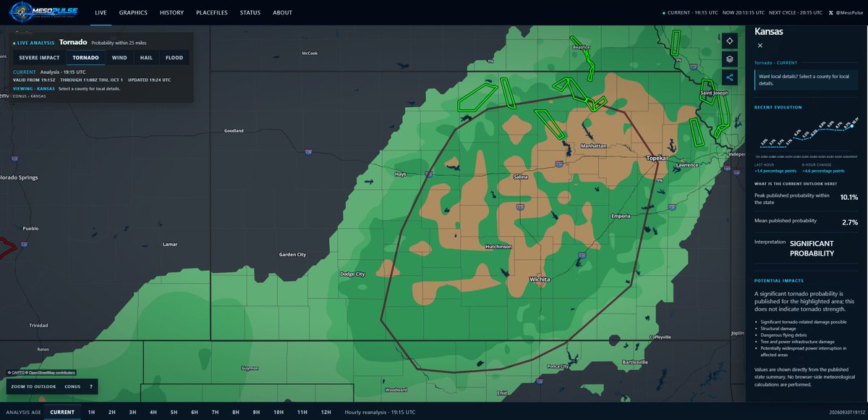Viewport: 868px width, 420px height.
Task: Click the Bartlesville map label
Action: click(635, 361)
